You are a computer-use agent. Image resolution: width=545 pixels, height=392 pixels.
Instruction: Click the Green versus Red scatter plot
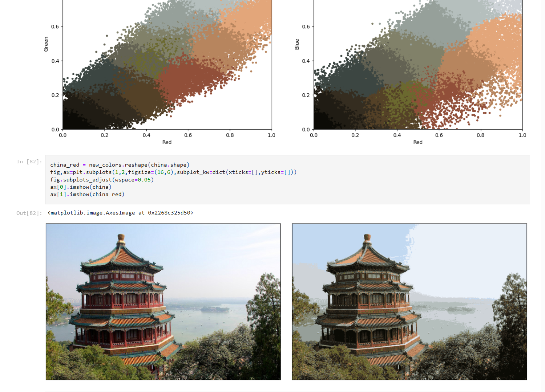coord(167,65)
